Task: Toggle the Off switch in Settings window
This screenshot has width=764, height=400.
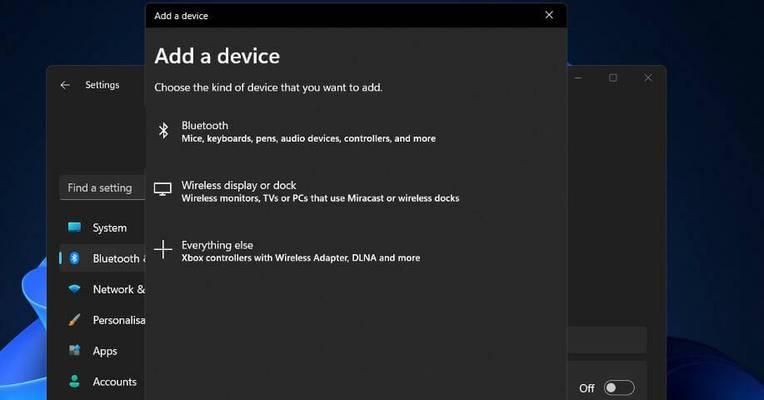Action: (x=619, y=388)
